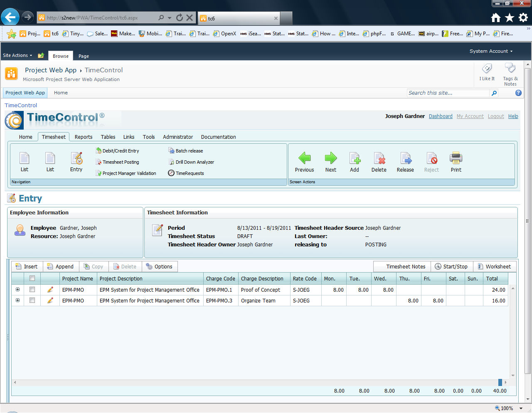Click the Add timesheet icon

pyautogui.click(x=355, y=158)
